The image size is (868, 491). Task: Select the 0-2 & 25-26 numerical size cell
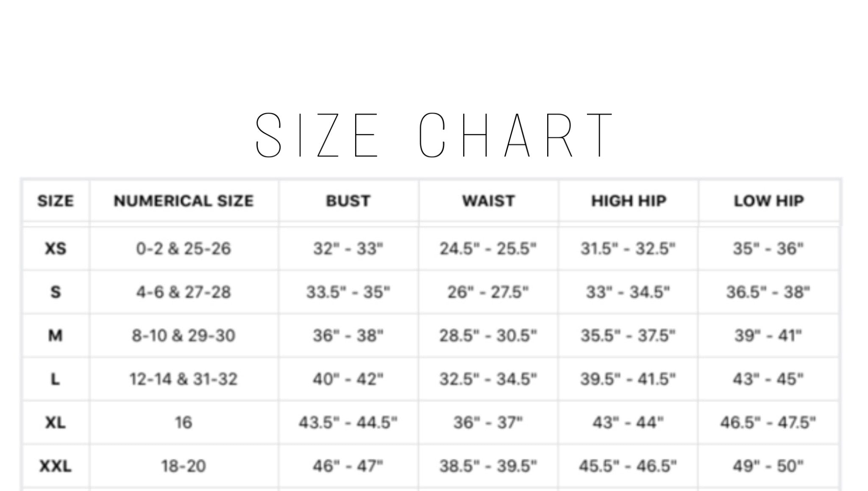[184, 248]
